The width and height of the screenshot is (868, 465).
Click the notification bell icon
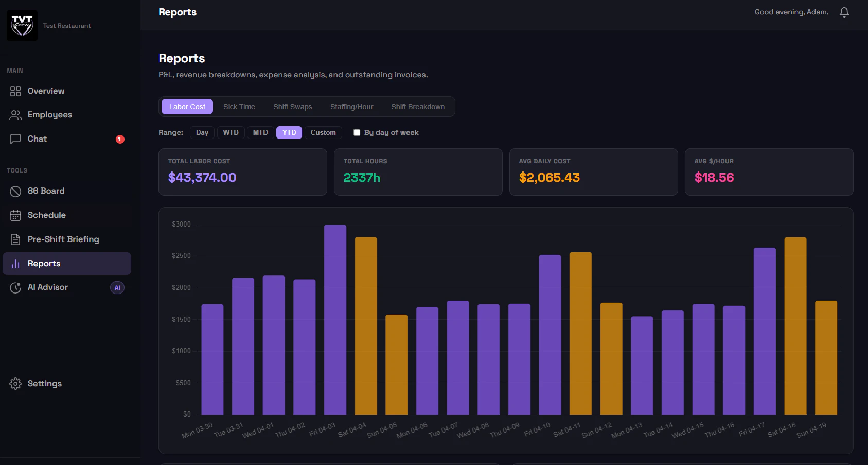point(844,12)
